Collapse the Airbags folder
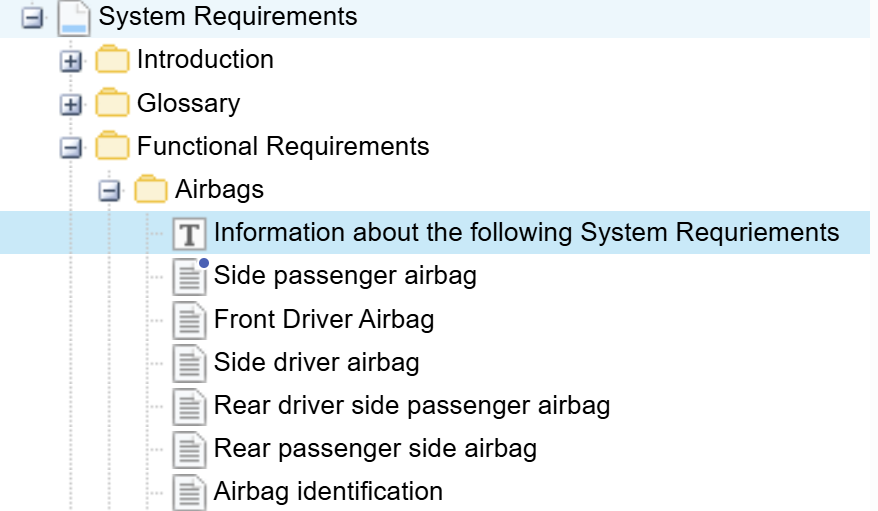The width and height of the screenshot is (878, 511). [x=109, y=191]
